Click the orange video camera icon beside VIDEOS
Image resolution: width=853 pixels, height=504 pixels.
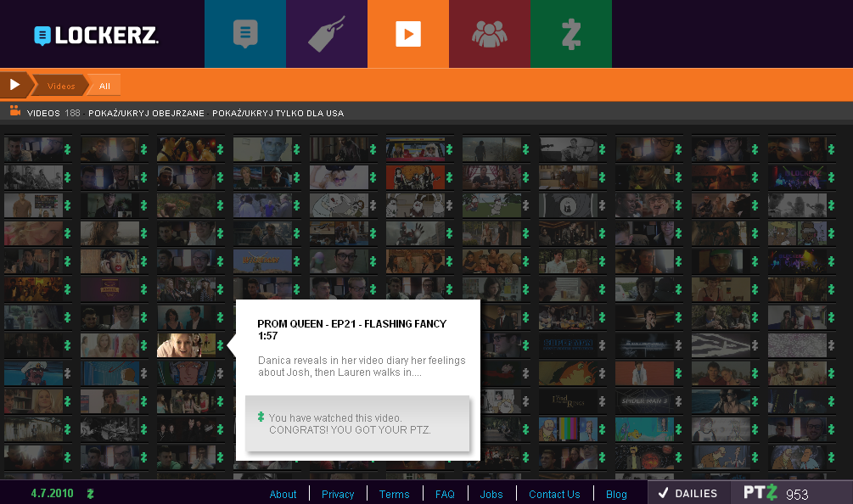click(x=14, y=111)
